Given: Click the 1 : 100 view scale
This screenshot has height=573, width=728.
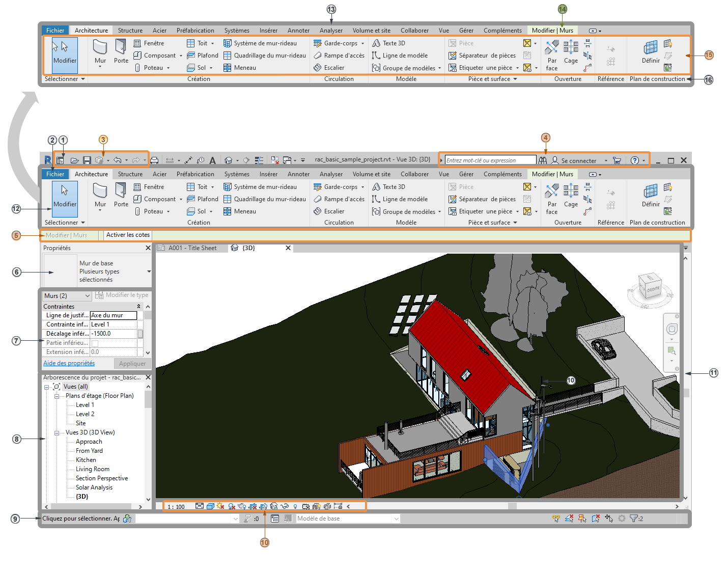Looking at the screenshot, I should click(x=176, y=507).
